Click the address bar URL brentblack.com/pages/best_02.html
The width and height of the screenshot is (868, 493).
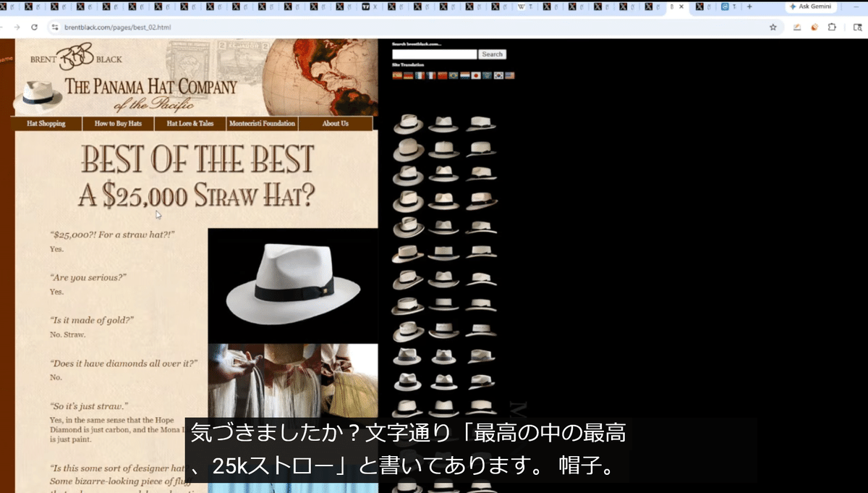tap(117, 27)
